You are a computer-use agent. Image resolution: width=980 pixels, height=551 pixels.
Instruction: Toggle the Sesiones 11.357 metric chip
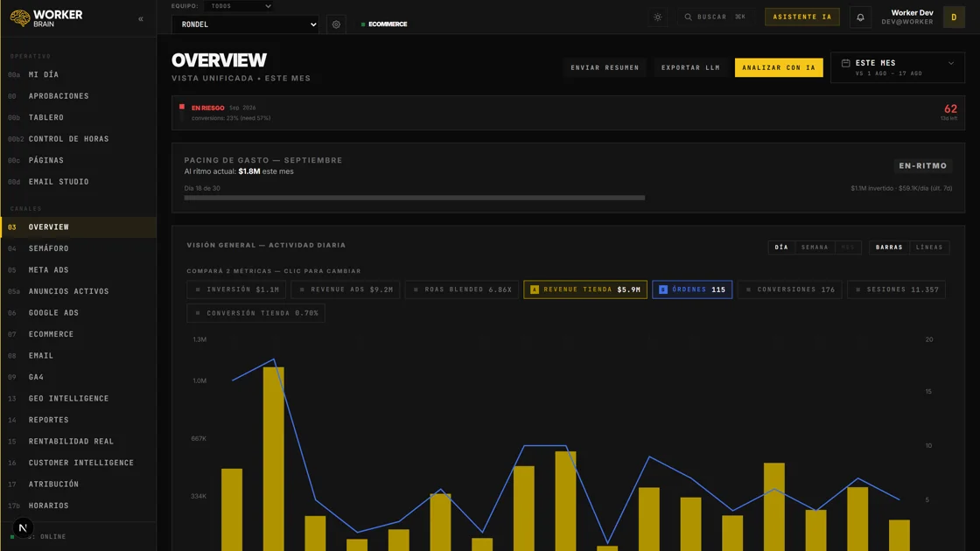896,289
